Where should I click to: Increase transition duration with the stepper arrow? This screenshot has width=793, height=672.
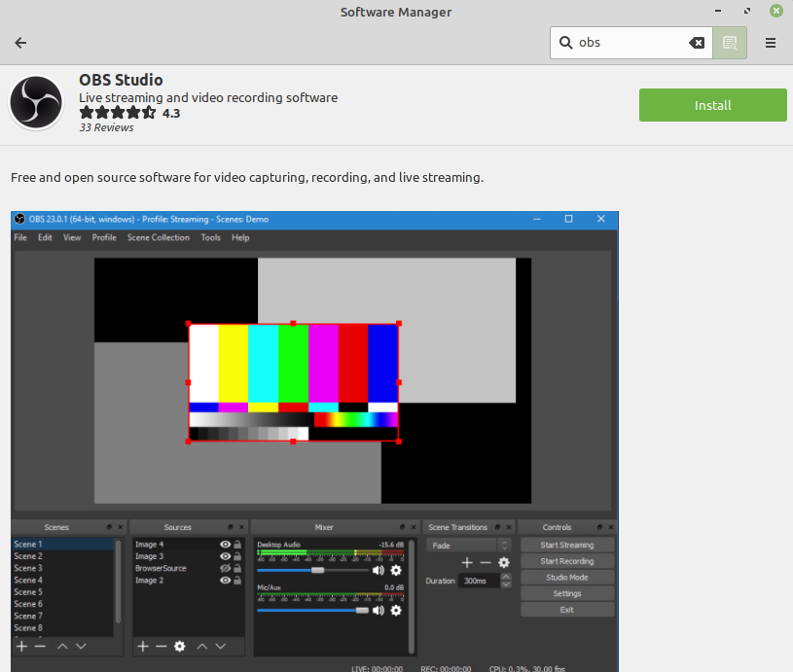click(505, 576)
